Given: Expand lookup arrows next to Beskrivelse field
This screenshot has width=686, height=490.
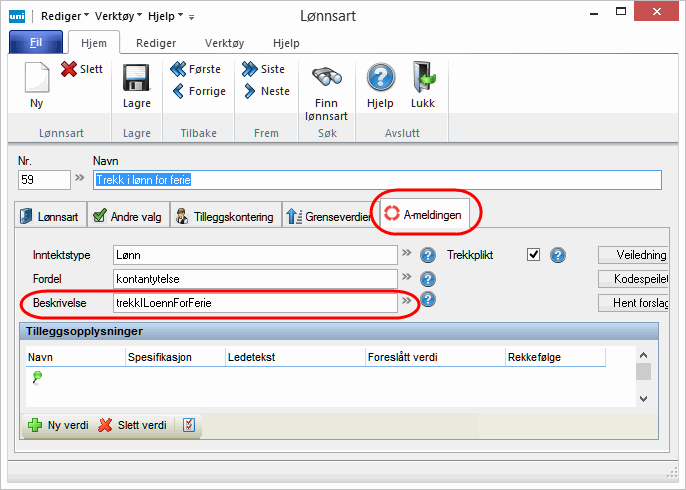Looking at the screenshot, I should (x=407, y=300).
